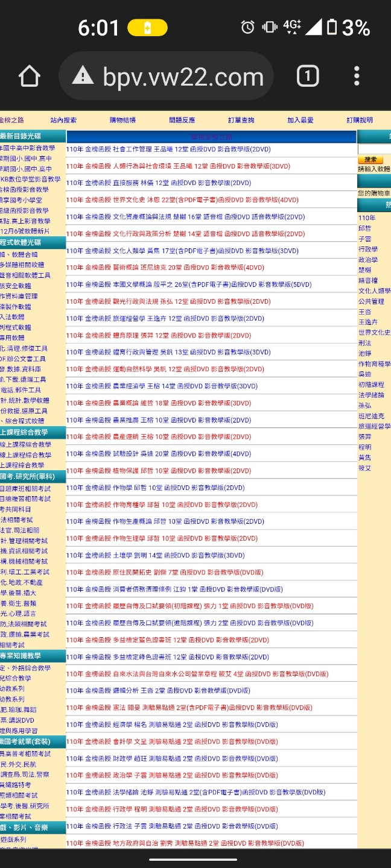Open 農業經濟學 王榕 14堂 link
The height and width of the screenshot is (868, 391).
coord(162,386)
